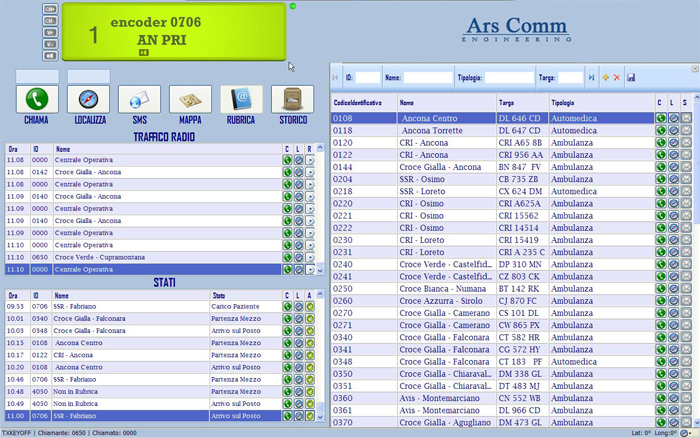
Task: Click the CH+ channel up button
Action: [50, 9]
